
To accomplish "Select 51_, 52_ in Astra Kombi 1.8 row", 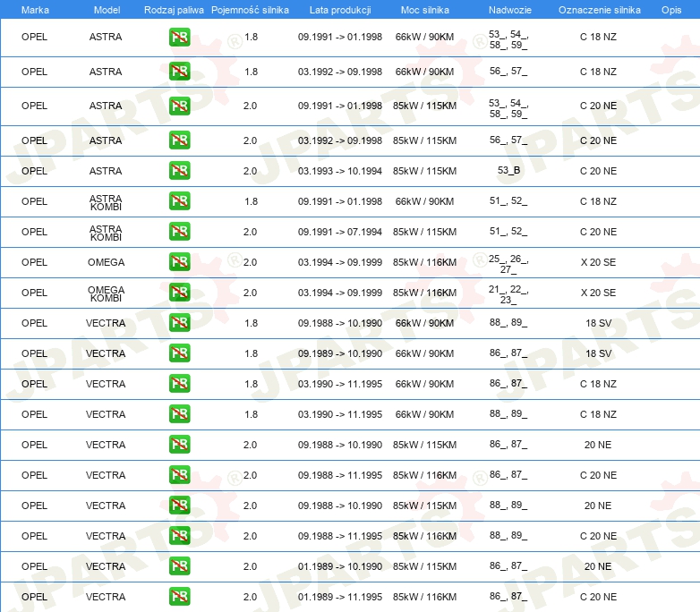I will coord(508,201).
